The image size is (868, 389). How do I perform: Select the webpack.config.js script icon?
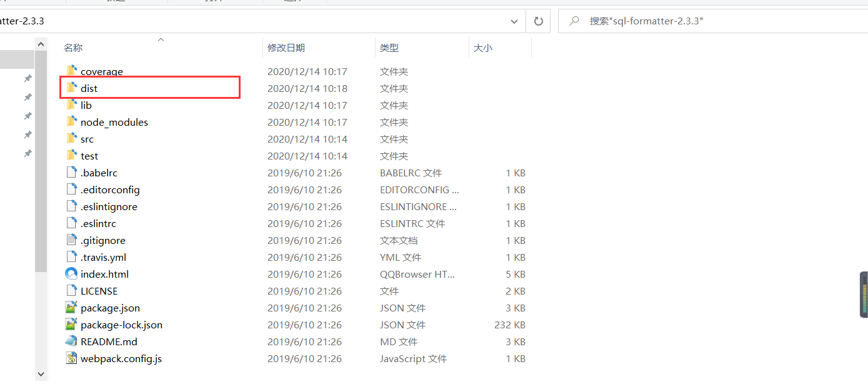[71, 358]
